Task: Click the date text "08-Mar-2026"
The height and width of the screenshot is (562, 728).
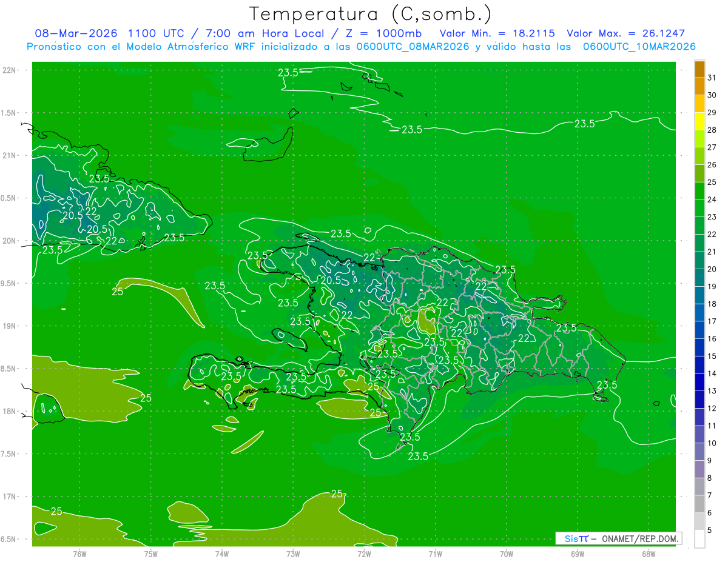Action: click(x=75, y=33)
